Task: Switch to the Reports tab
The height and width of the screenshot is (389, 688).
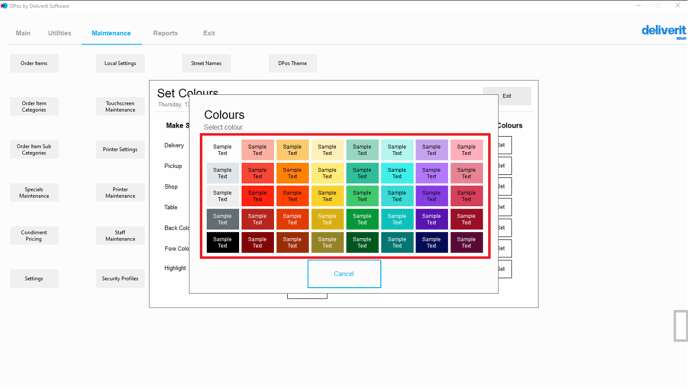Action: click(165, 33)
